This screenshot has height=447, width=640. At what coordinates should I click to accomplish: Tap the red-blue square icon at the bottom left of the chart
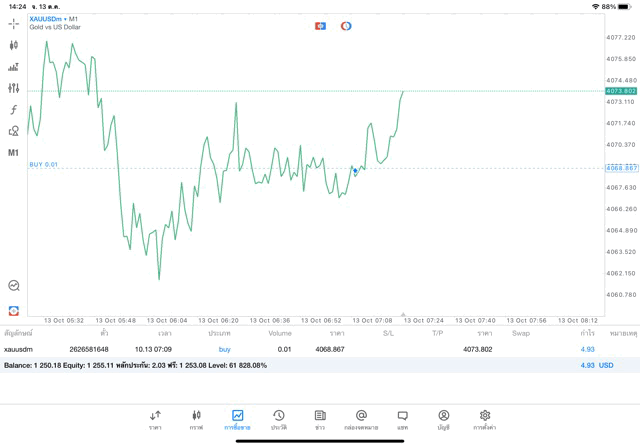(x=14, y=311)
